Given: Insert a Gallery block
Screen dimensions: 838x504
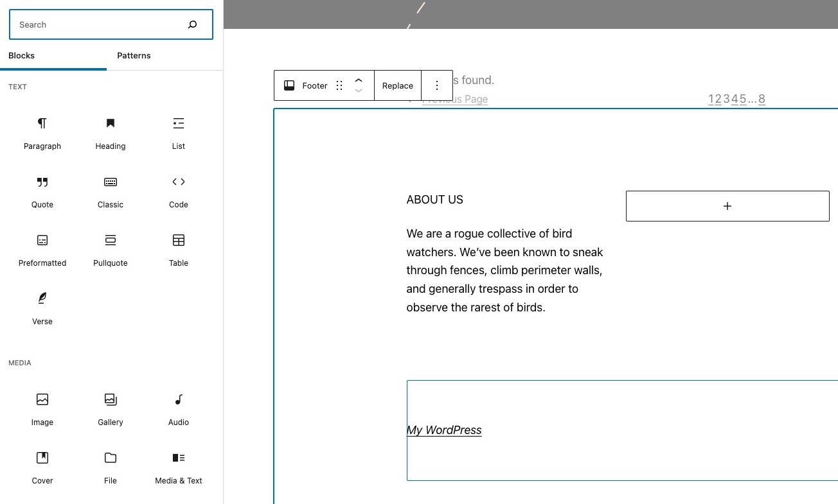Looking at the screenshot, I should click(x=111, y=410).
